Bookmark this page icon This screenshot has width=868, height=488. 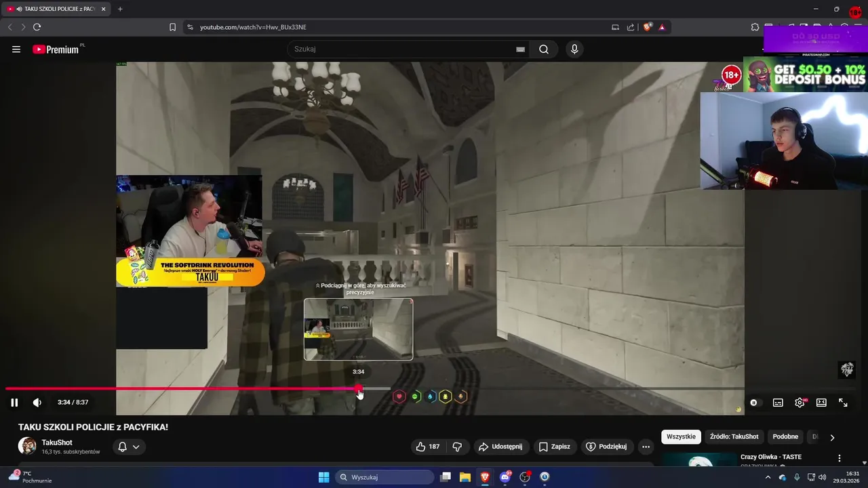click(x=172, y=27)
